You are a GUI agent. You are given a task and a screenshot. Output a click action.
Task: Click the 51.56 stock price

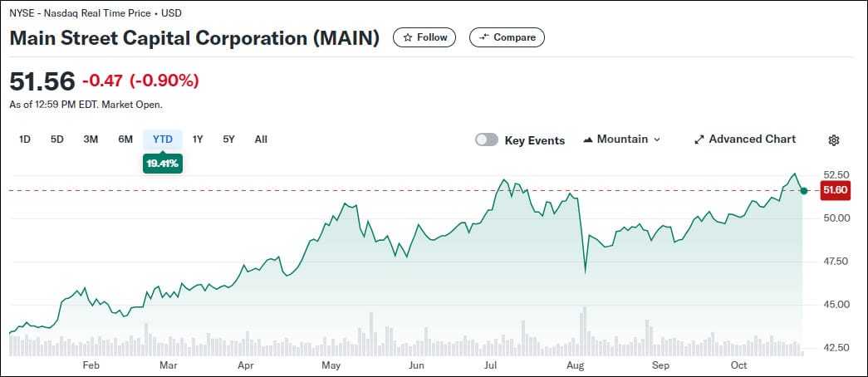[42, 81]
